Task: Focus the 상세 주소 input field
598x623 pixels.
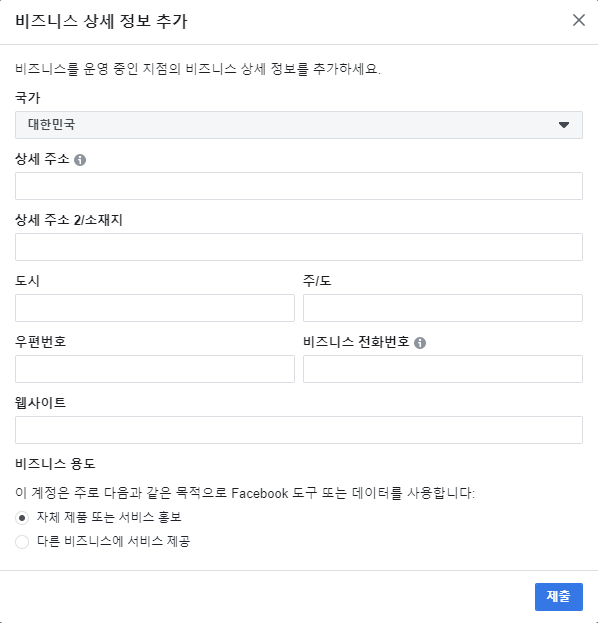Action: click(299, 186)
